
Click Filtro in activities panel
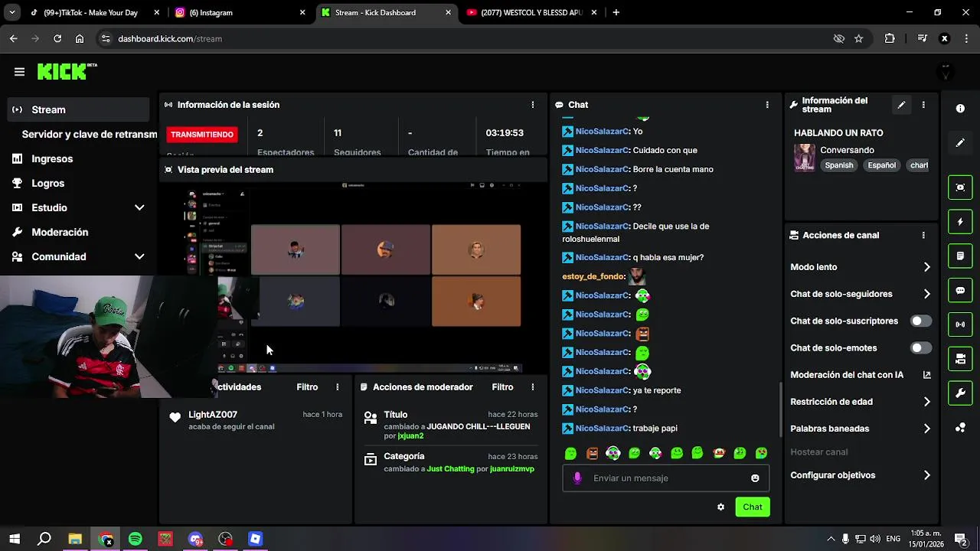coord(307,387)
